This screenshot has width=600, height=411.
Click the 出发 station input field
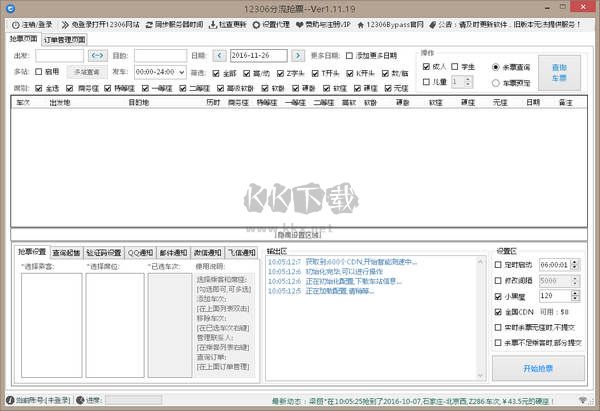(x=59, y=55)
